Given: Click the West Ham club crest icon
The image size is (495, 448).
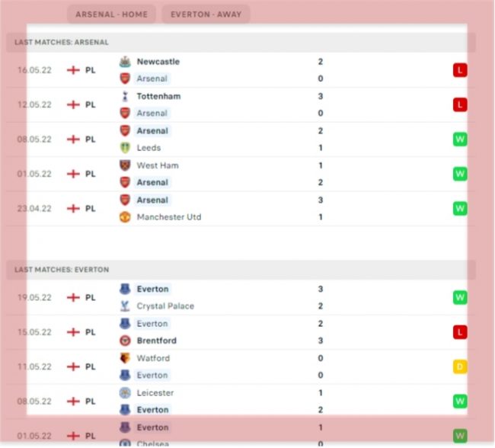Looking at the screenshot, I should coord(125,165).
